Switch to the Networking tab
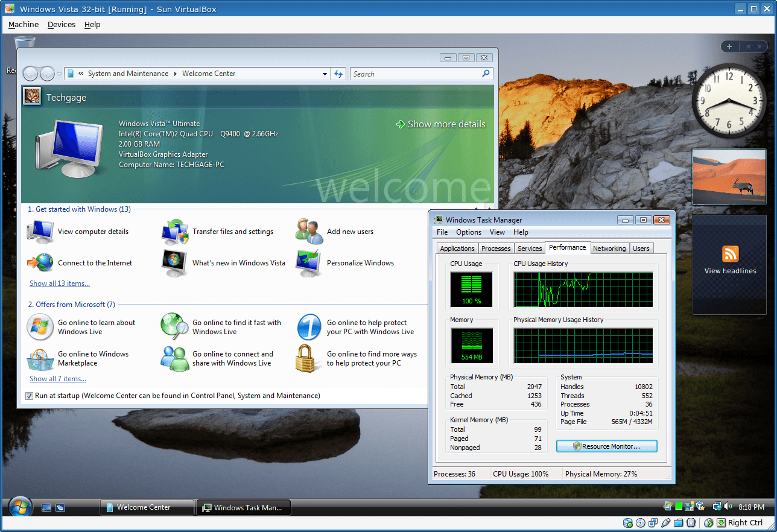777x532 pixels. pyautogui.click(x=609, y=249)
